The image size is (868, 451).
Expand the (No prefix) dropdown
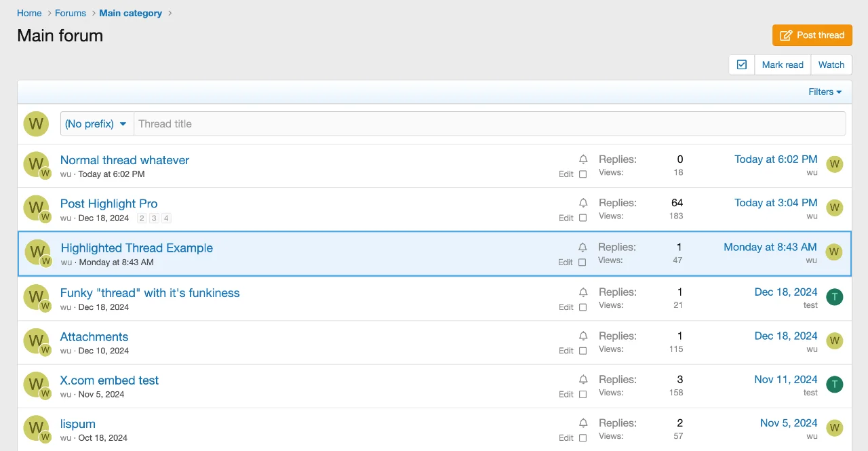tap(96, 123)
